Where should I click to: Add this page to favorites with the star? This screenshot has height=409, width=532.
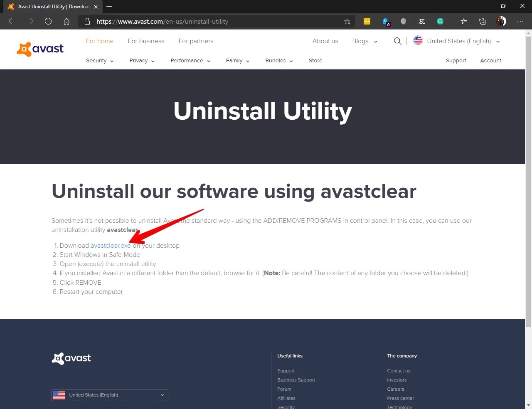(x=347, y=21)
